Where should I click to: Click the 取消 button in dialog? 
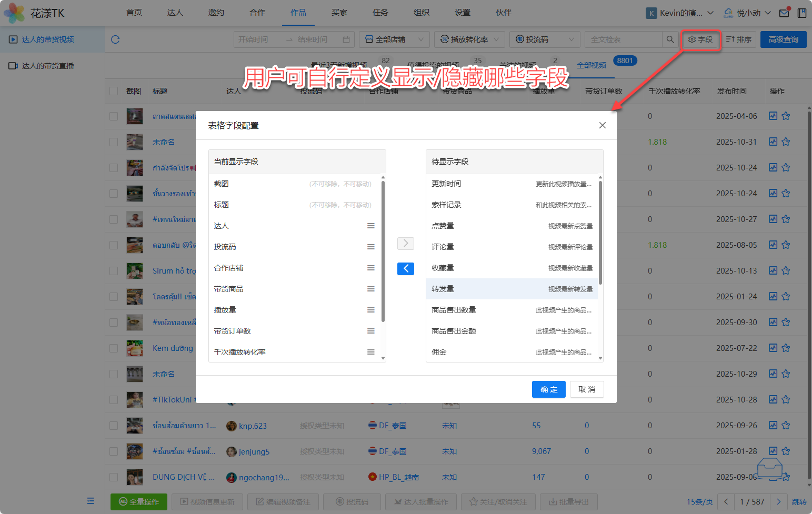tap(587, 389)
